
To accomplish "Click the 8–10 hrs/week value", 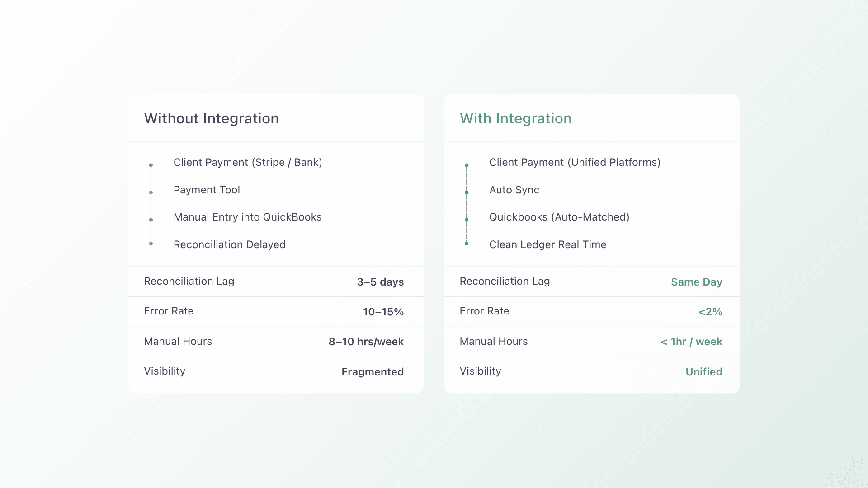I will (x=366, y=342).
